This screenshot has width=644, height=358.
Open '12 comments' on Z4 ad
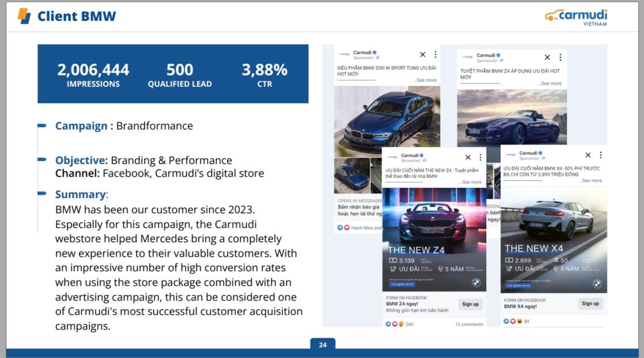coord(469,325)
